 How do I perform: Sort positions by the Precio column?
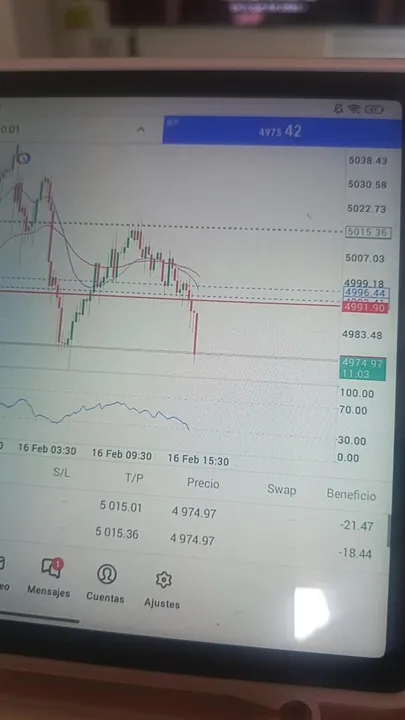(x=203, y=483)
